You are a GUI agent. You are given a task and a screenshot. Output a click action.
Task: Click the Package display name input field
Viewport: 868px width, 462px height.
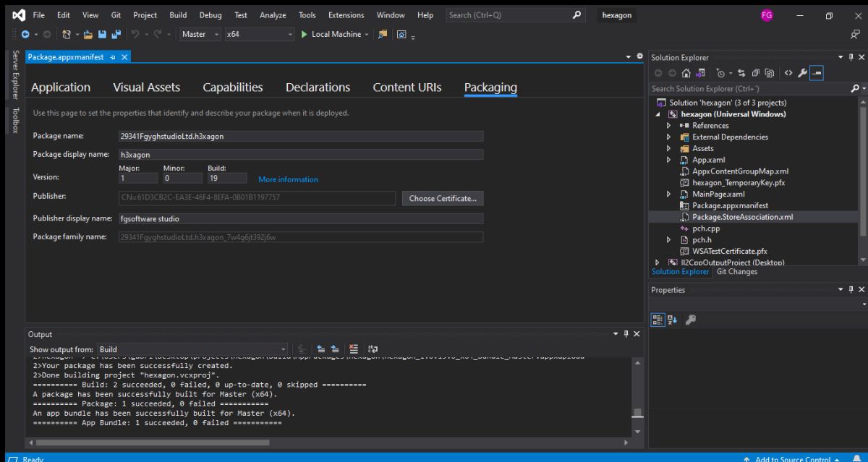[299, 154]
